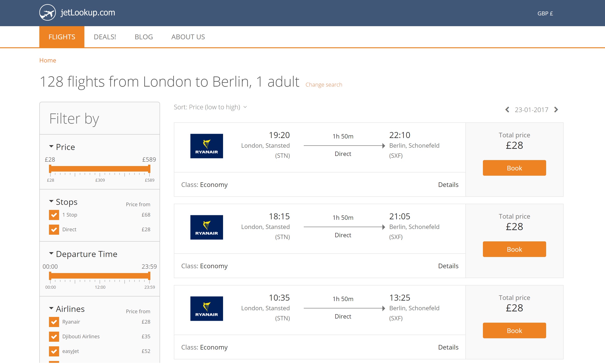Click the jetLookup.com site title

[x=88, y=12]
